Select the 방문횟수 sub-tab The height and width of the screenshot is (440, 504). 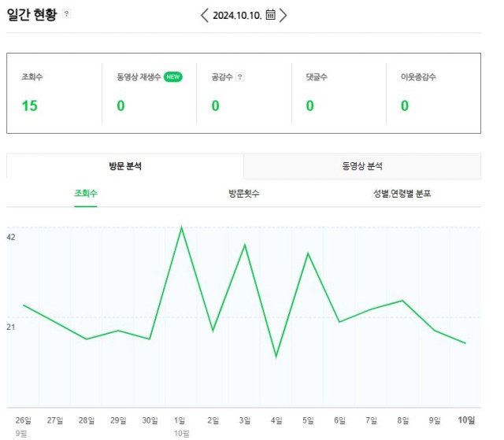pos(244,194)
